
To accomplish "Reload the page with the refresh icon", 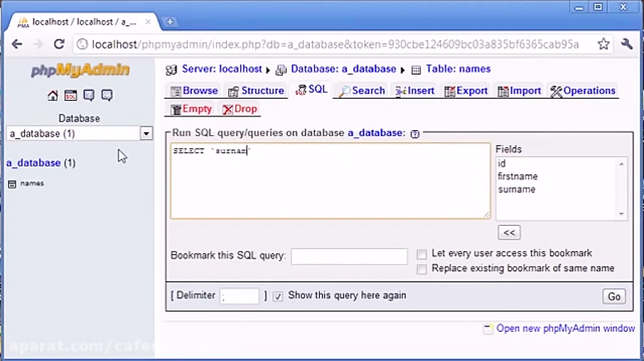I will [59, 44].
